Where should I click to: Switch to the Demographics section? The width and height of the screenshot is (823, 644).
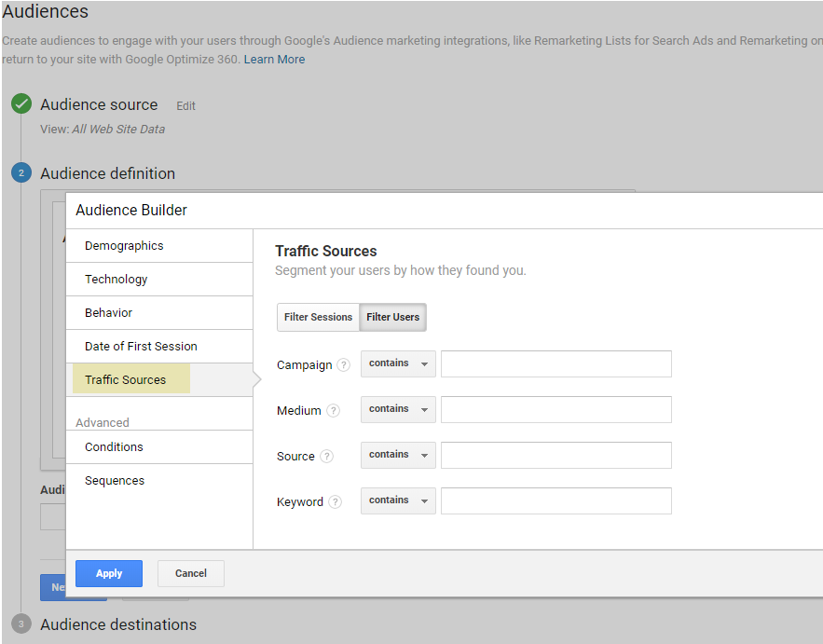tap(124, 246)
